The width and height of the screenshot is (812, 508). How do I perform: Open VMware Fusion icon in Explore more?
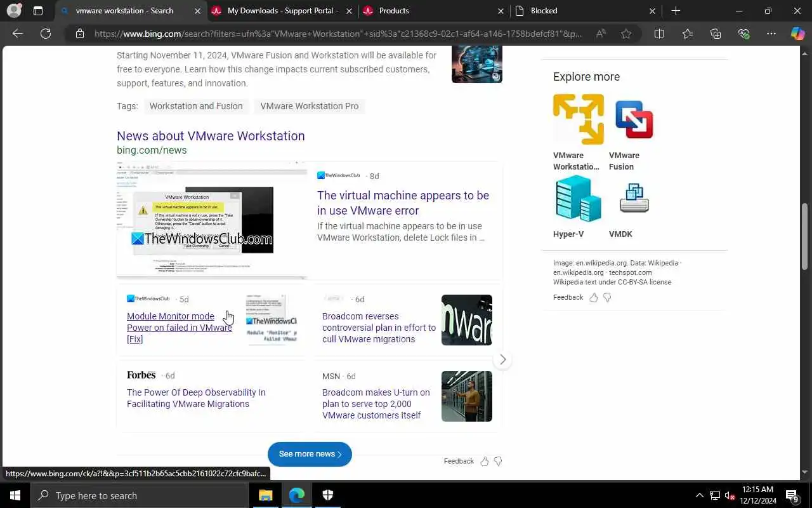coord(634,119)
